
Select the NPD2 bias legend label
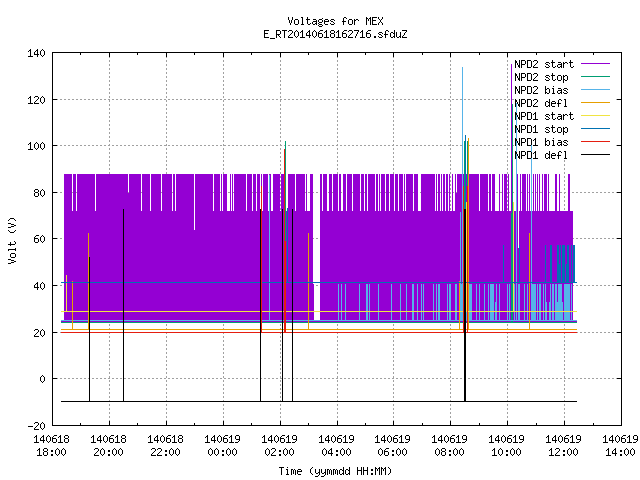coord(541,90)
